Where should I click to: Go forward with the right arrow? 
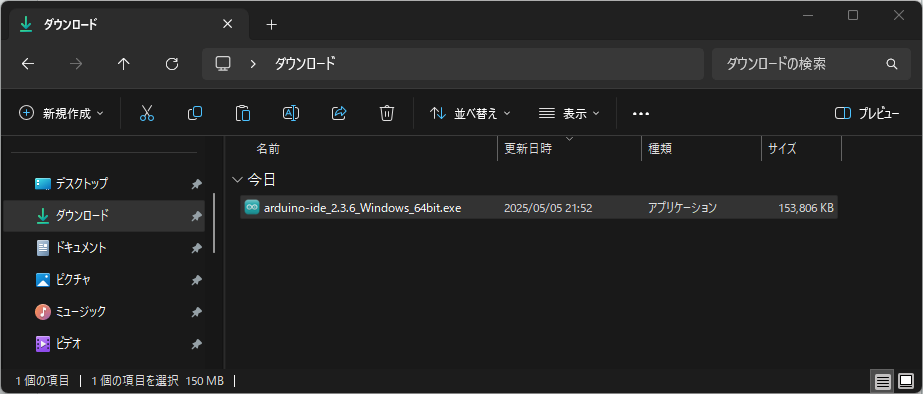pos(76,64)
